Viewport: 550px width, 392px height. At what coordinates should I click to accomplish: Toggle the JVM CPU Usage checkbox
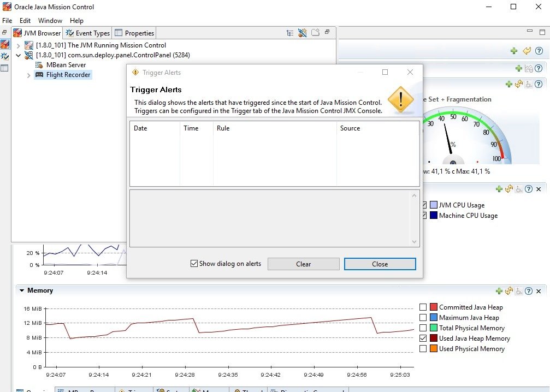click(x=424, y=205)
